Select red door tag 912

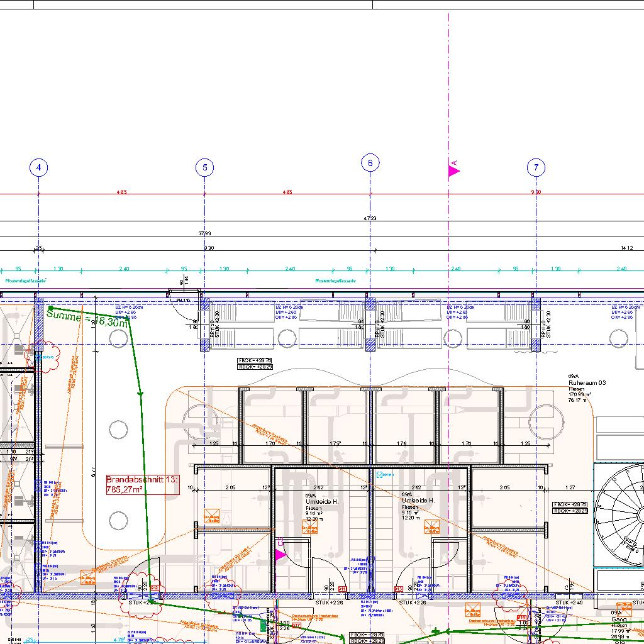[154, 589]
